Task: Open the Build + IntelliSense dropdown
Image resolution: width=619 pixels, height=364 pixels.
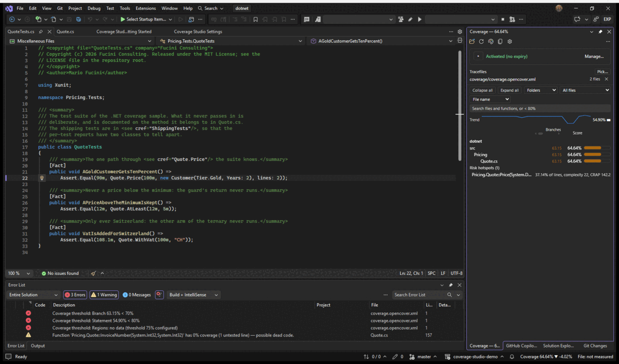Action: click(x=193, y=295)
